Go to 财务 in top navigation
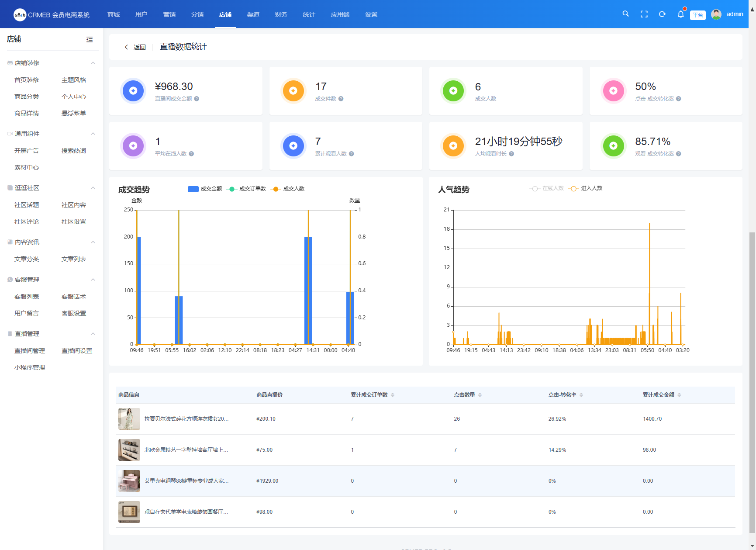The image size is (756, 550). coord(281,14)
